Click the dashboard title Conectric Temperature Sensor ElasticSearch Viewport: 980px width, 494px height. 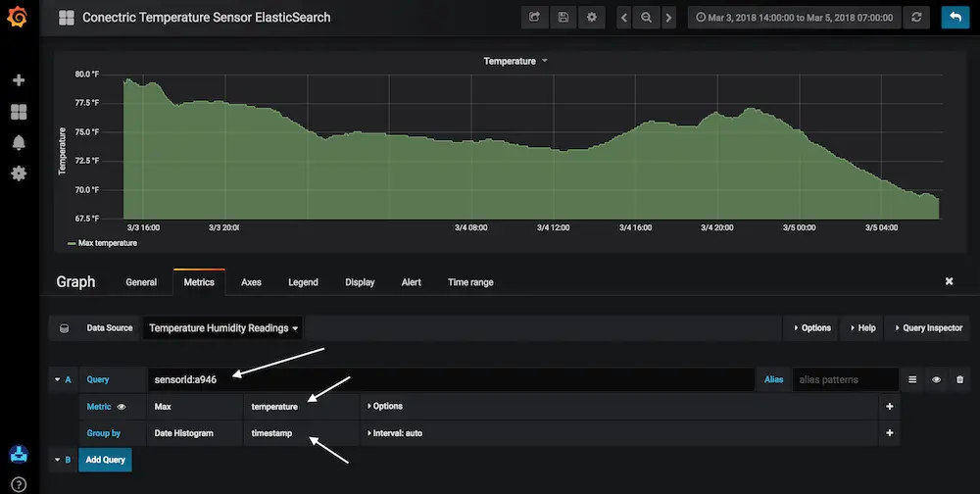tap(207, 18)
